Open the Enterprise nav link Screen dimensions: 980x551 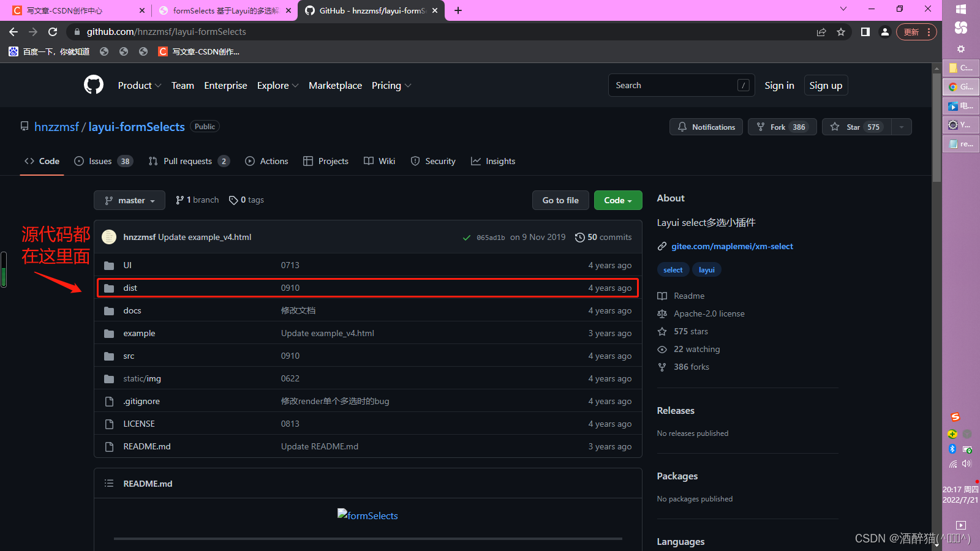(x=225, y=85)
